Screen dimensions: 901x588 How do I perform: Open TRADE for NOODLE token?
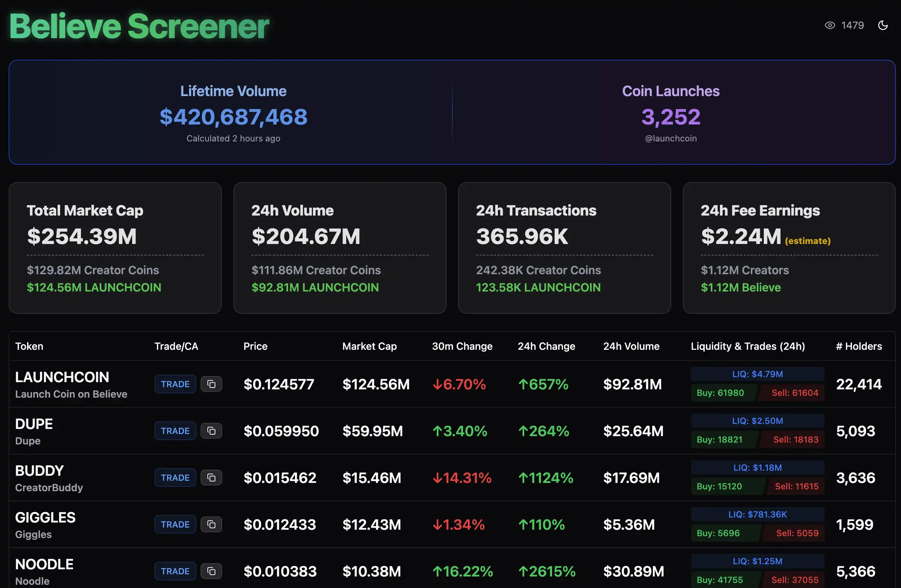tap(175, 571)
